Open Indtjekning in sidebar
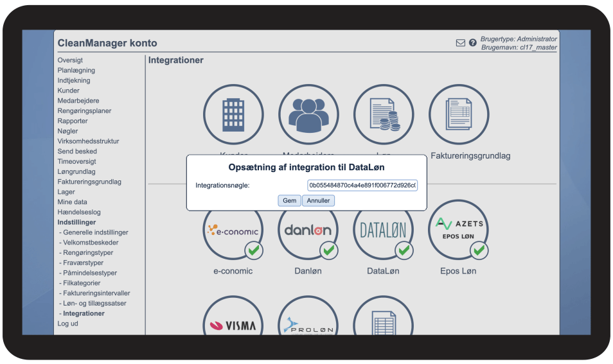The height and width of the screenshot is (364, 613). click(x=73, y=80)
